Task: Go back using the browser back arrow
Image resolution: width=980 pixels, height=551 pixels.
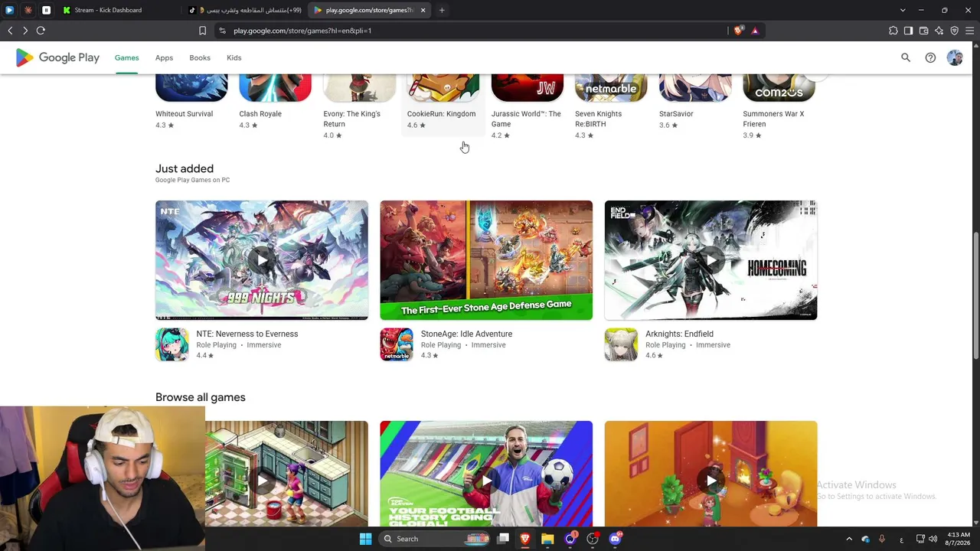Action: point(10,31)
